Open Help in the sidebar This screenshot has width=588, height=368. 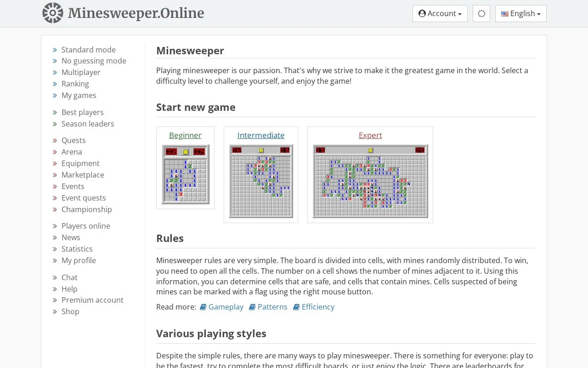69,289
